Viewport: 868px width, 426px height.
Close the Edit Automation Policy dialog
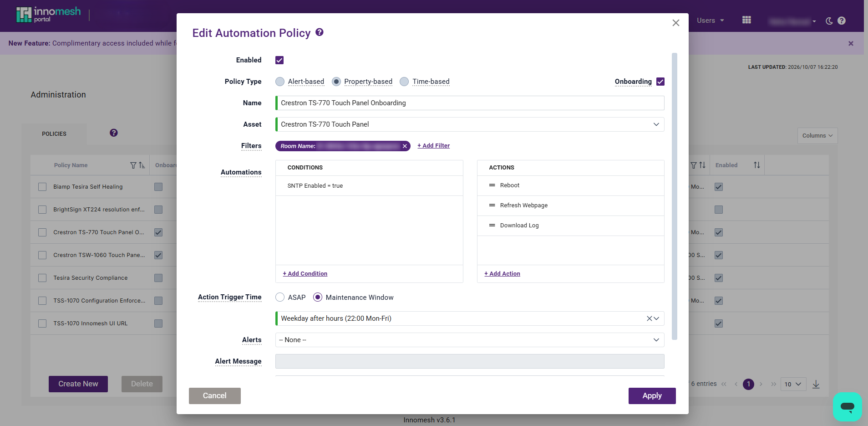[x=676, y=23]
